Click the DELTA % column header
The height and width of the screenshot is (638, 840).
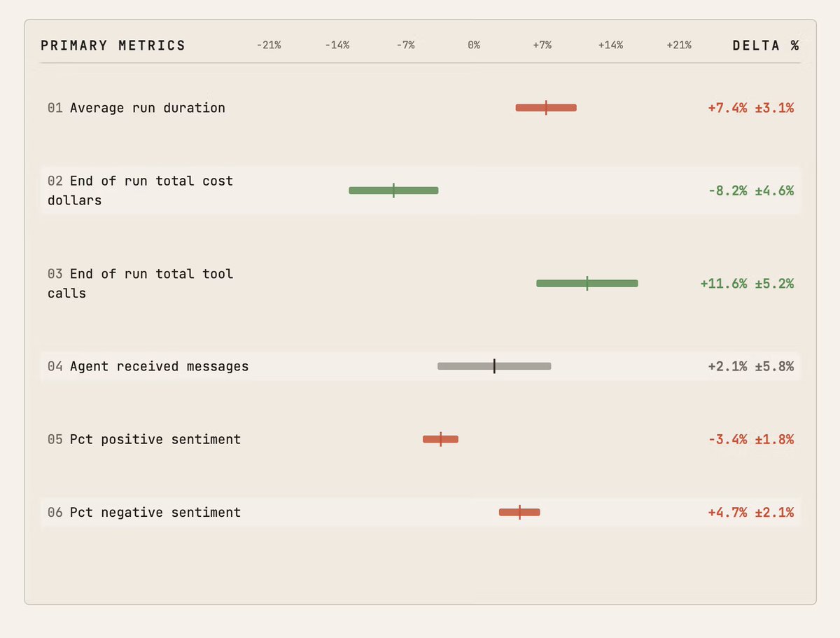[766, 46]
